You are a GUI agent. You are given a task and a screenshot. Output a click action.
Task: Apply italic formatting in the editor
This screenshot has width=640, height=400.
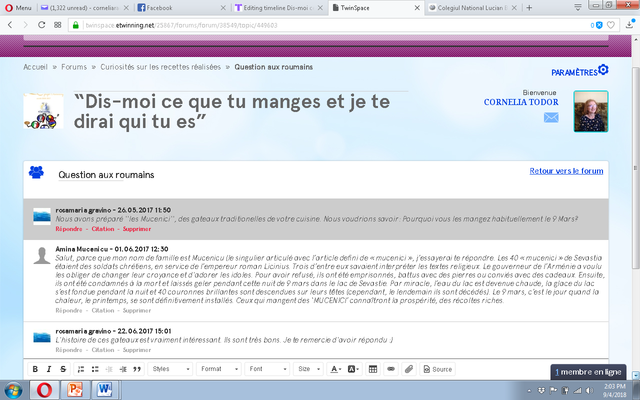[49, 369]
